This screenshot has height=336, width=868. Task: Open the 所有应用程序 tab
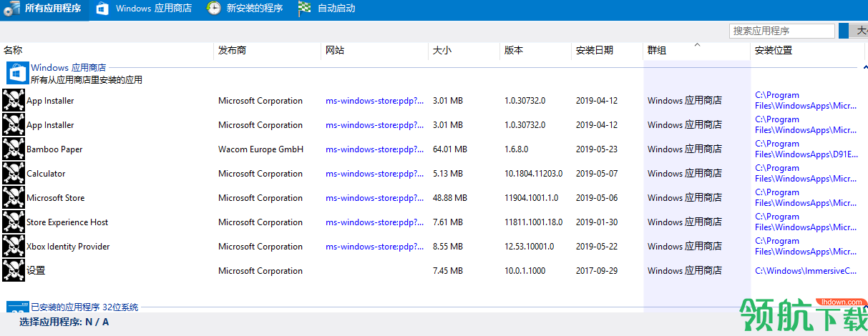coord(44,9)
